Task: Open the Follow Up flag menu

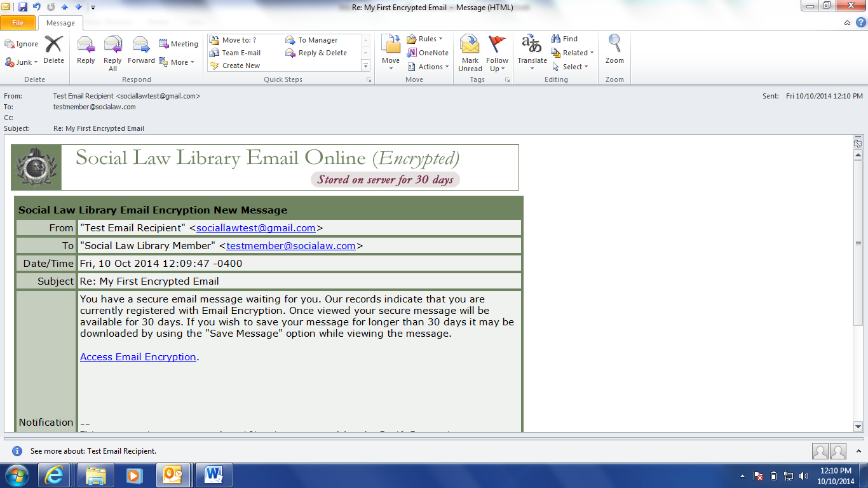Action: pos(498,53)
